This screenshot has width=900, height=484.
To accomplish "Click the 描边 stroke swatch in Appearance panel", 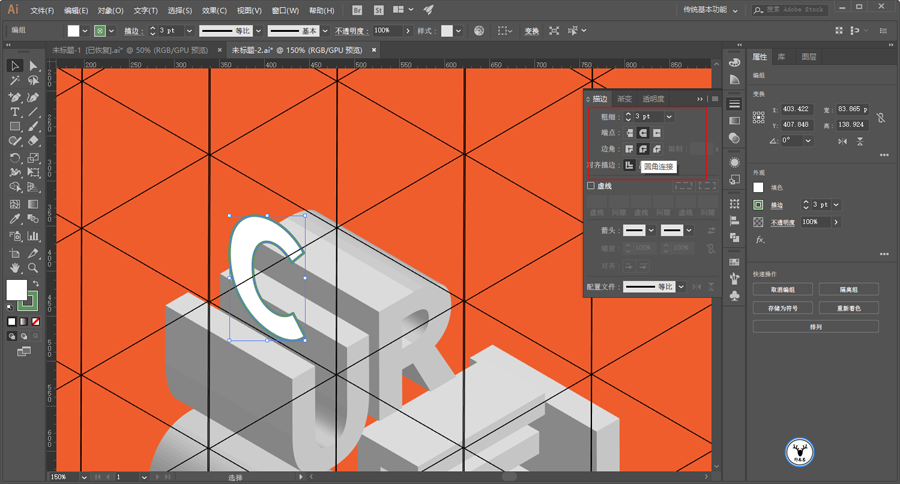I will coord(758,205).
